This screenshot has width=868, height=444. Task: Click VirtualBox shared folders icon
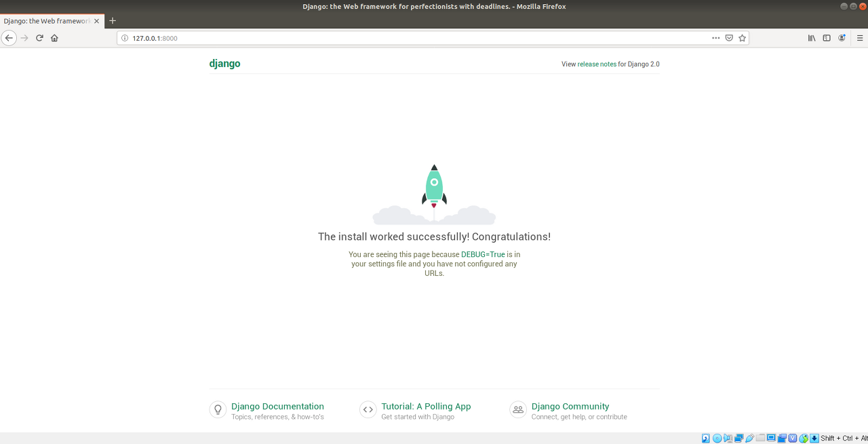pyautogui.click(x=760, y=438)
